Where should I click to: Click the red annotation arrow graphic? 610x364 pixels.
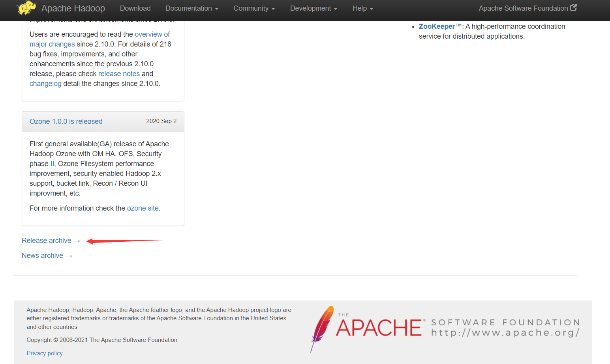(x=122, y=241)
